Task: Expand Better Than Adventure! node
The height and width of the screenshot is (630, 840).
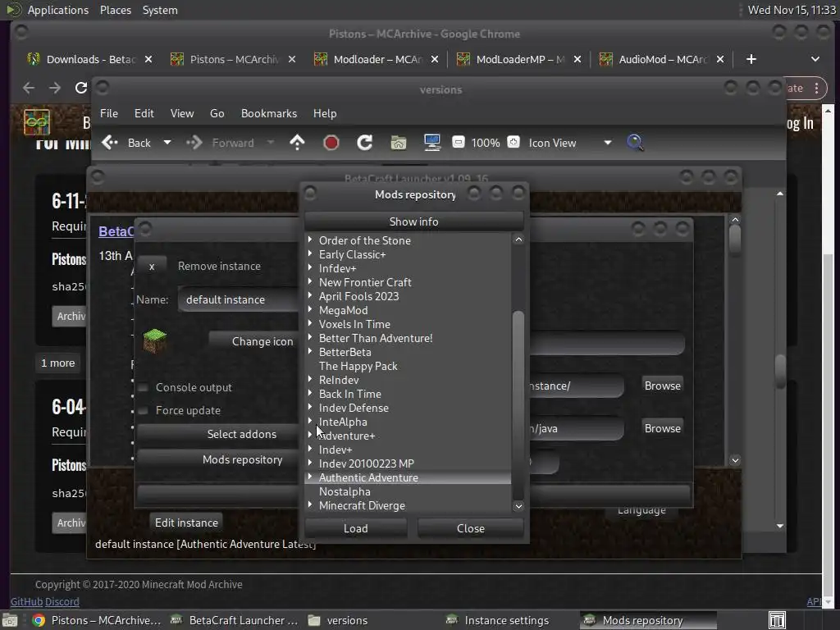Action: [310, 337]
